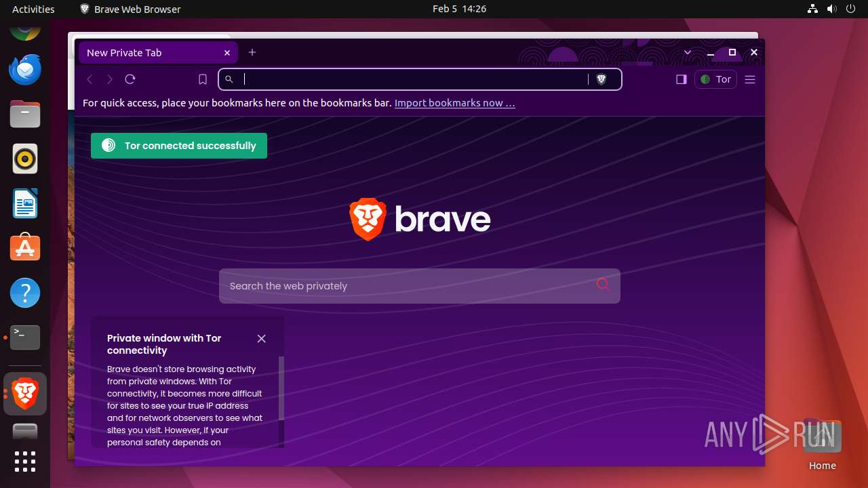Click the Brave logo on the page
The image size is (868, 488).
click(420, 220)
